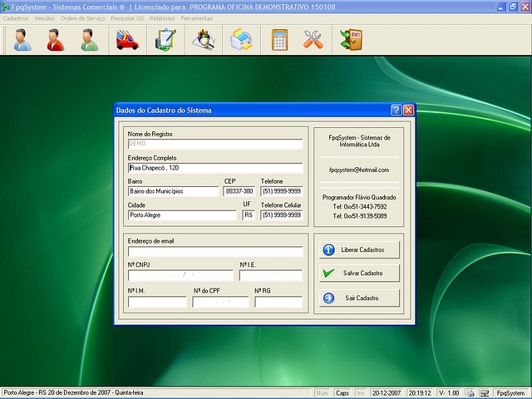The height and width of the screenshot is (399, 532).
Task: Open the printer reports icon
Action: (x=242, y=40)
